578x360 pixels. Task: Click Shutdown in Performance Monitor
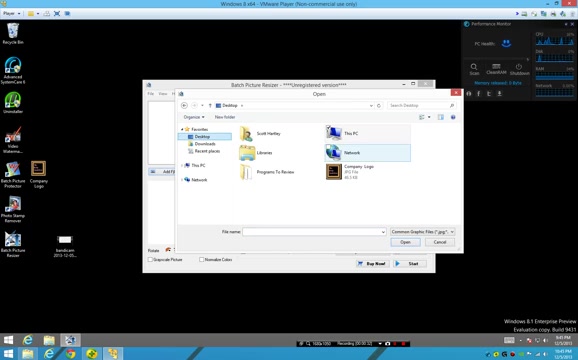pyautogui.click(x=519, y=69)
